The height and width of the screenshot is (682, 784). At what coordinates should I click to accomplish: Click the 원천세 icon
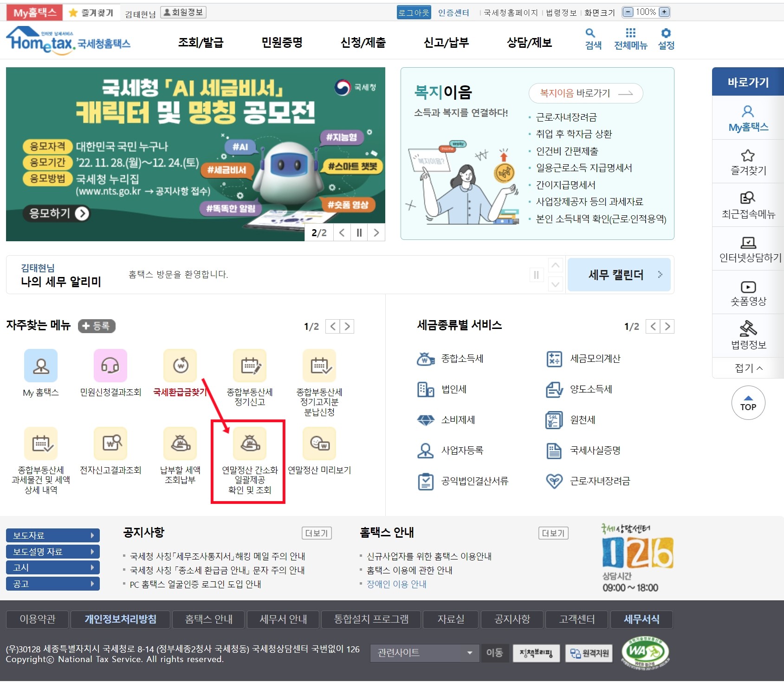click(x=554, y=420)
